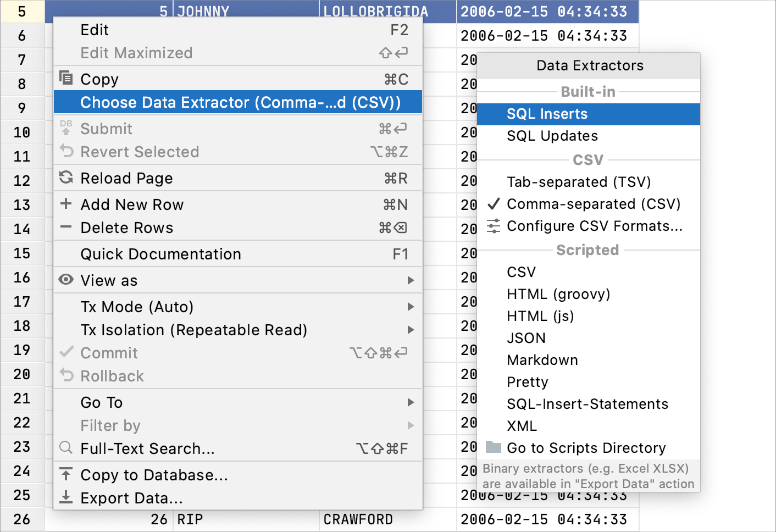
Task: Click the Add New Row plus icon
Action: (x=65, y=204)
